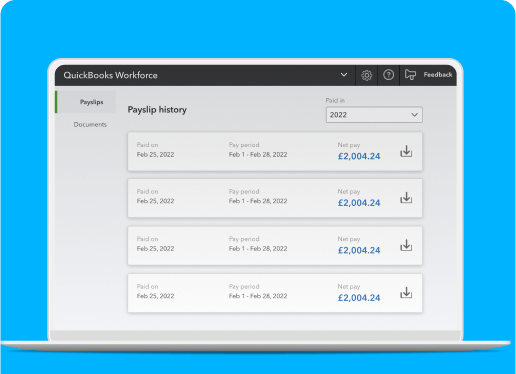Expand the header account chevron dropdown
The image size is (516, 374).
(x=344, y=75)
